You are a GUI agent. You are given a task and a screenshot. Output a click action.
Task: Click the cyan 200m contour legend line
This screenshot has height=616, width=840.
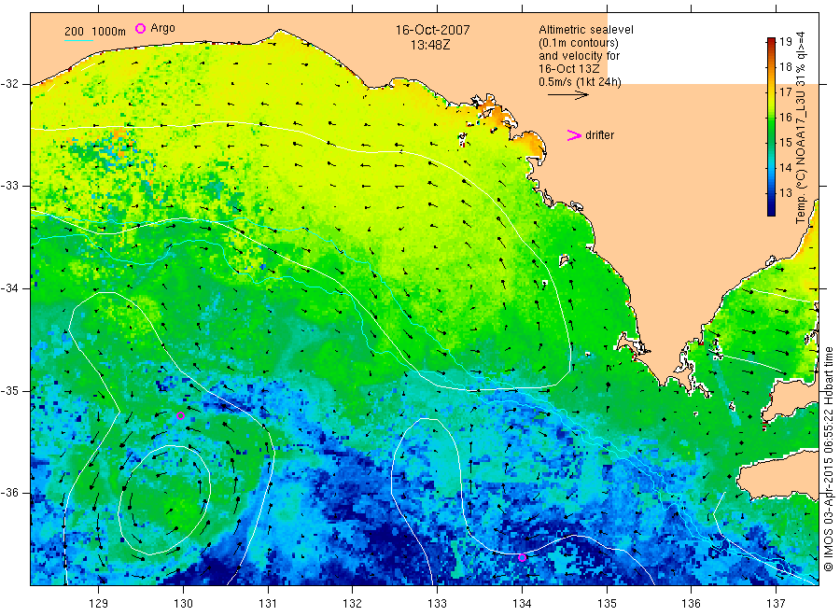pos(78,39)
